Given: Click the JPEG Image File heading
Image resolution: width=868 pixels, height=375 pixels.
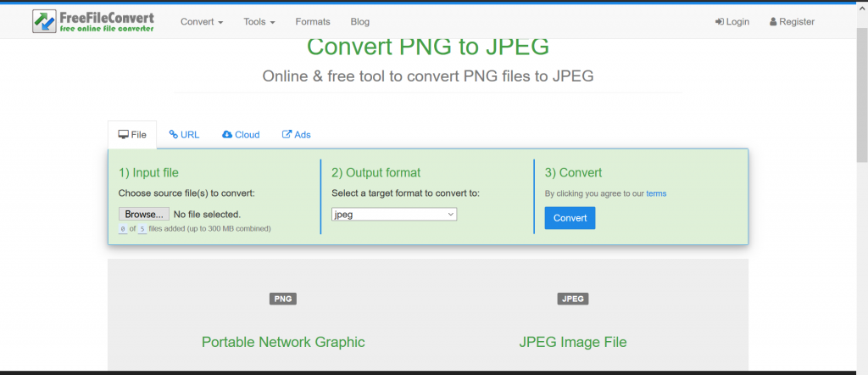Looking at the screenshot, I should coord(572,342).
